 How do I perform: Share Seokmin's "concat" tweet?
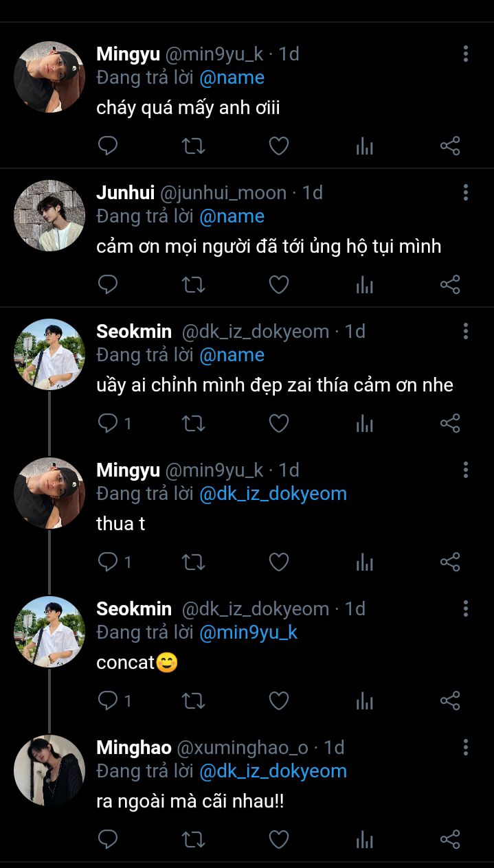click(450, 700)
